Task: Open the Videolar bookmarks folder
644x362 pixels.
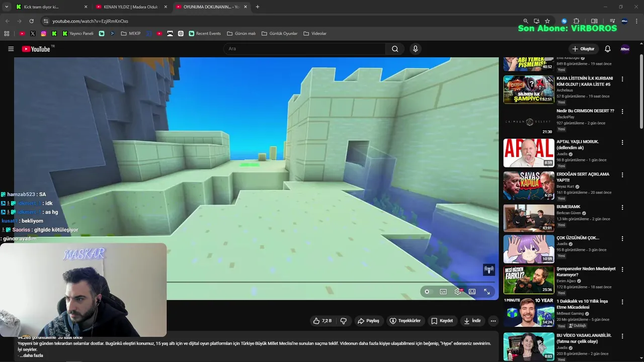Action: (315, 34)
